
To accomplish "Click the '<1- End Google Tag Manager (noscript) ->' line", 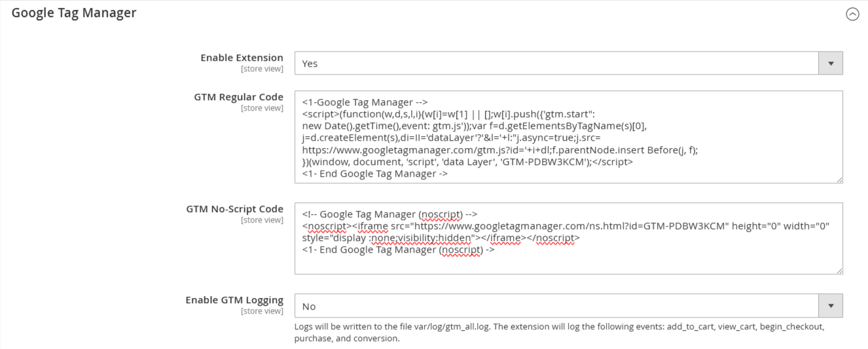I will click(398, 249).
